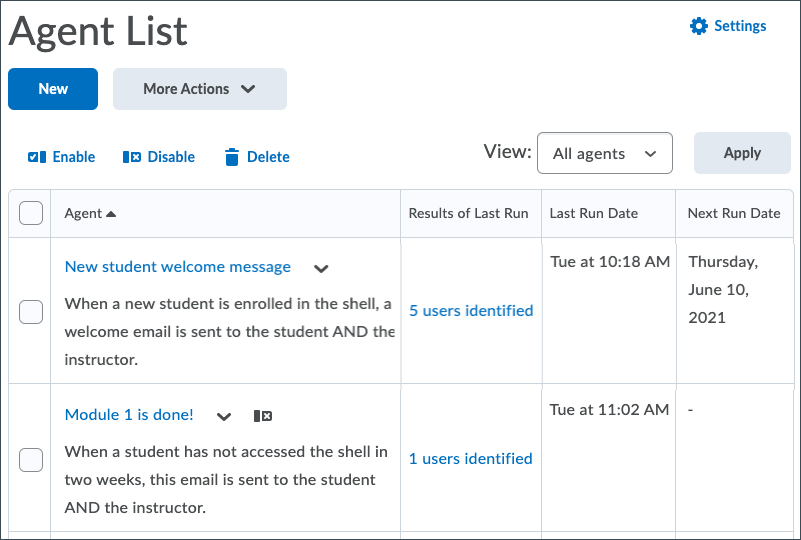Select the Module 1 is done! row checkbox
801x540 pixels.
click(31, 459)
